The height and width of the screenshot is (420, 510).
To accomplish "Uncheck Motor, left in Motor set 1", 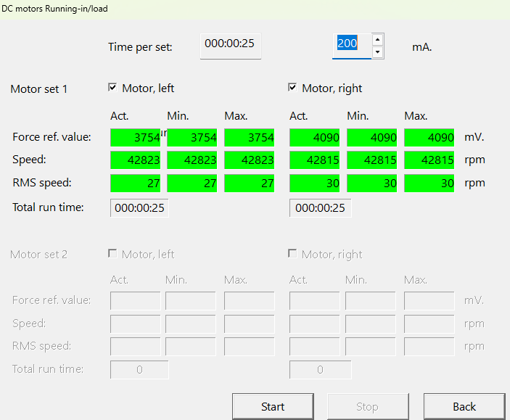I will [112, 87].
